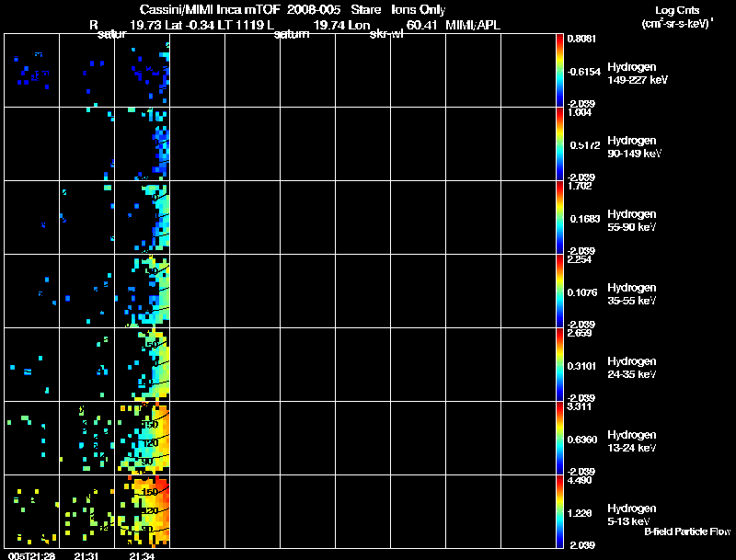Click the B-field Particle Flow label
Viewport: 736px width, 560px height.
point(687,531)
